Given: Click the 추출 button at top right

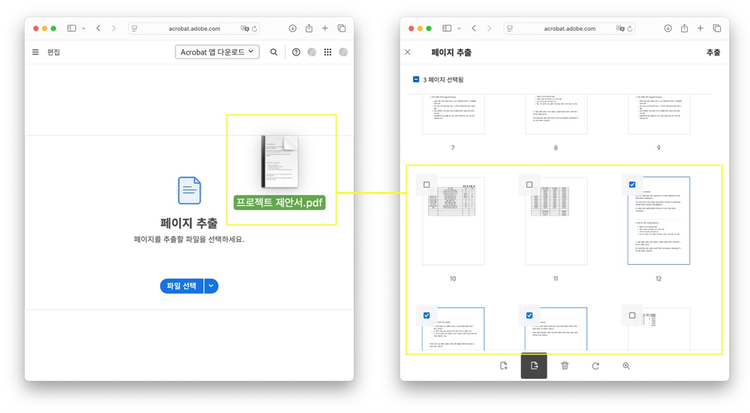Looking at the screenshot, I should [713, 52].
